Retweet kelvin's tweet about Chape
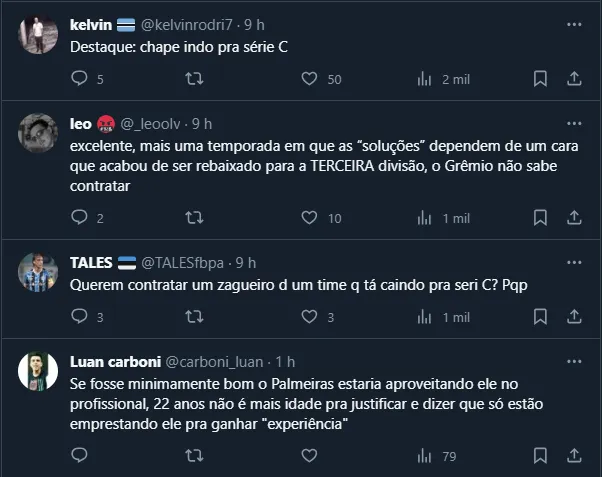602x477 pixels. coord(195,79)
